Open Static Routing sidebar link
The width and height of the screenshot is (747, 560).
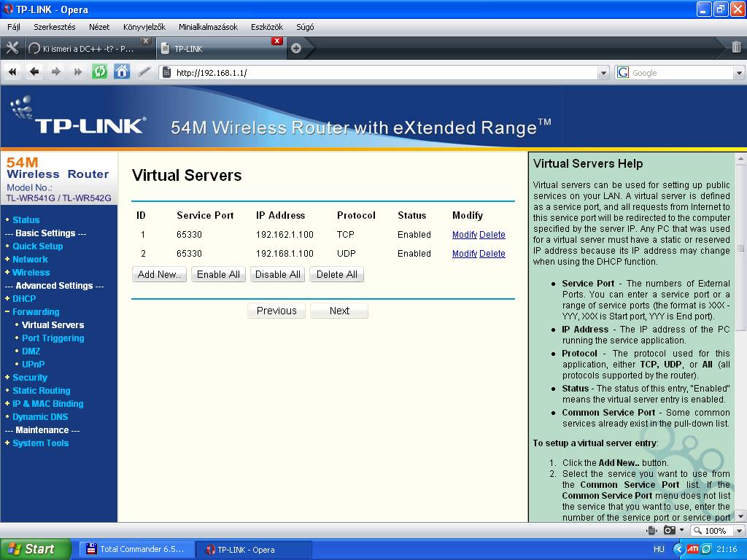42,391
